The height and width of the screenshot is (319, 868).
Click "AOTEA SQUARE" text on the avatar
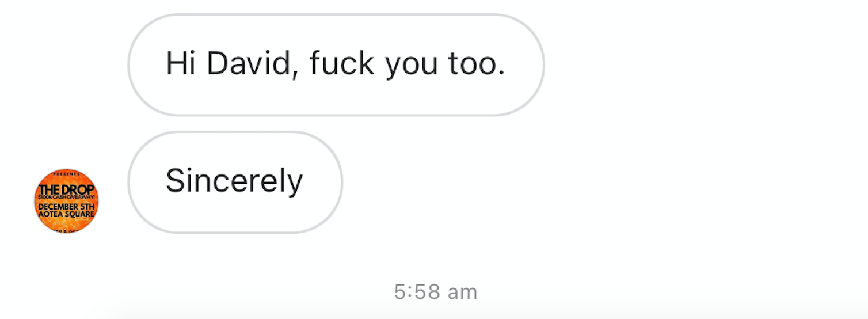(66, 215)
